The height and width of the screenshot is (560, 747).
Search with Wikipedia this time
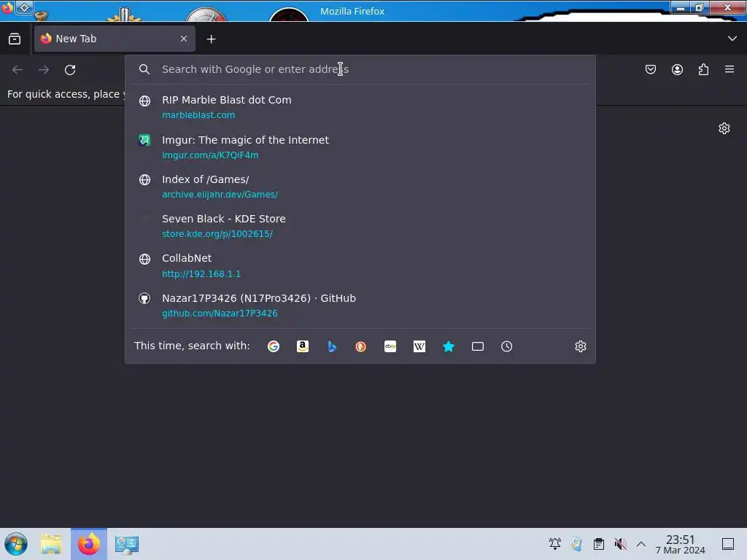click(x=419, y=346)
